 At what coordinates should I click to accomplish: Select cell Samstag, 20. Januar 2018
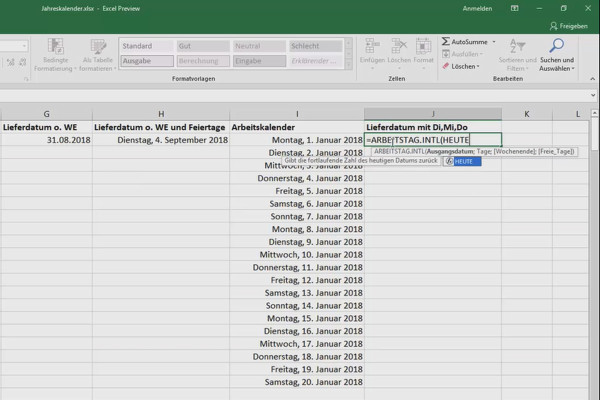(x=297, y=382)
